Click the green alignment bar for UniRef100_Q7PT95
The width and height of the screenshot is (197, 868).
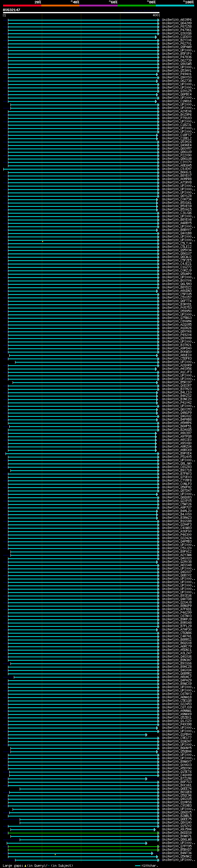(x=83, y=846)
